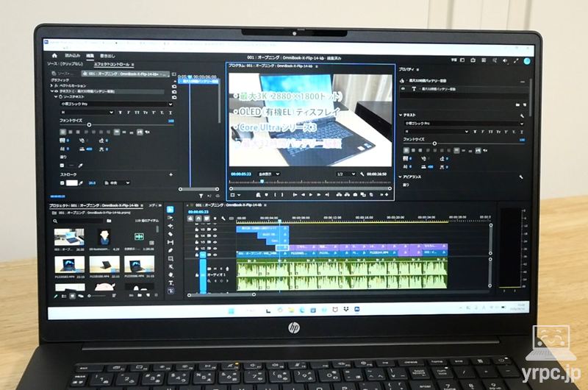Expand Vector Motion in Effect Controls
Viewport: 588px width, 390px height.
click(x=51, y=85)
